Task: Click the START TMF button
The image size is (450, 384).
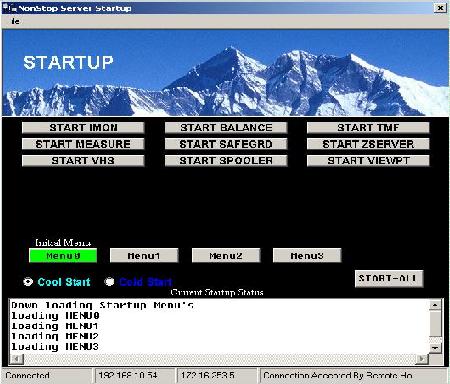Action: [x=368, y=128]
